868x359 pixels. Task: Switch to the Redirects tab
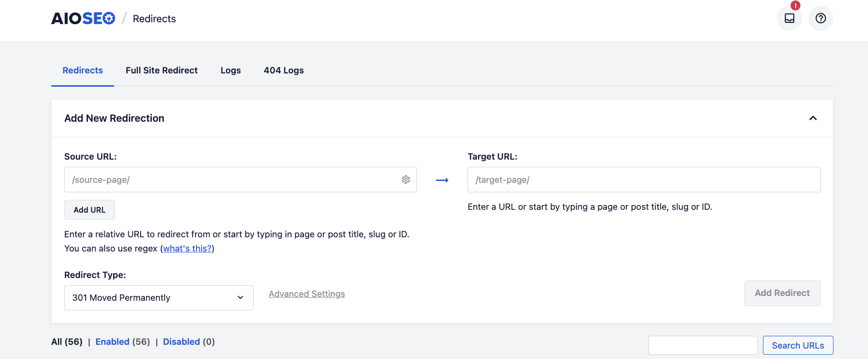(x=82, y=71)
